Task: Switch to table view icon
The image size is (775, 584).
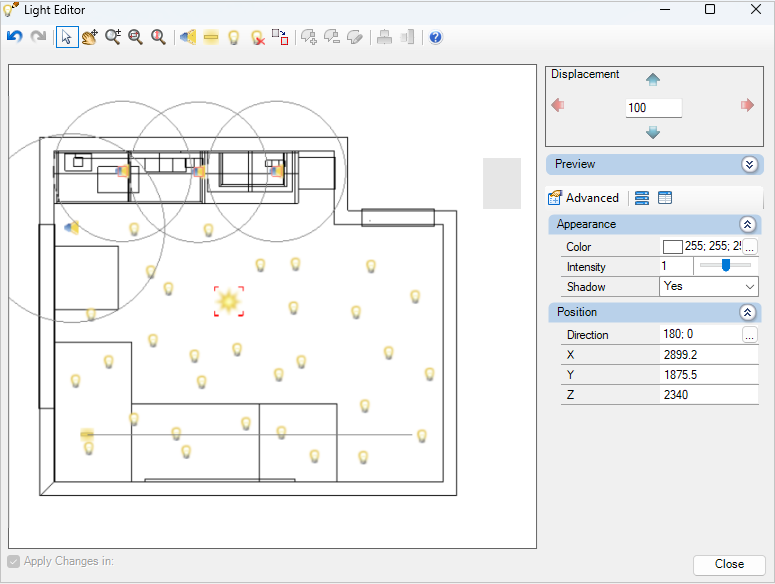Action: (x=665, y=198)
